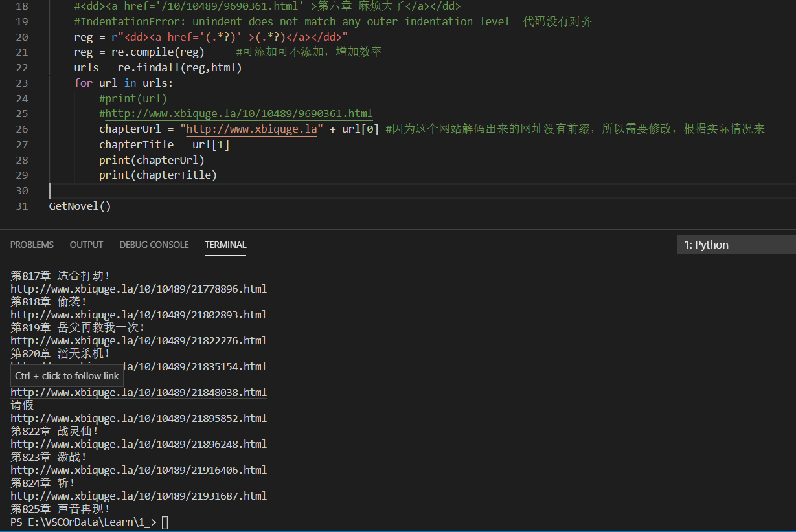This screenshot has height=532, width=796.
Task: Click terminal output '第819章 岳父再救我一次!'
Action: (x=78, y=327)
